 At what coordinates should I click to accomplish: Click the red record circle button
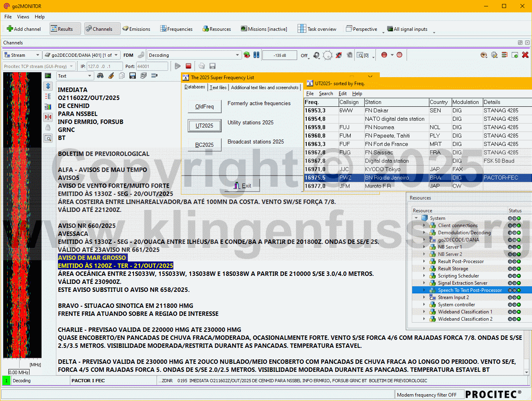tap(384, 55)
